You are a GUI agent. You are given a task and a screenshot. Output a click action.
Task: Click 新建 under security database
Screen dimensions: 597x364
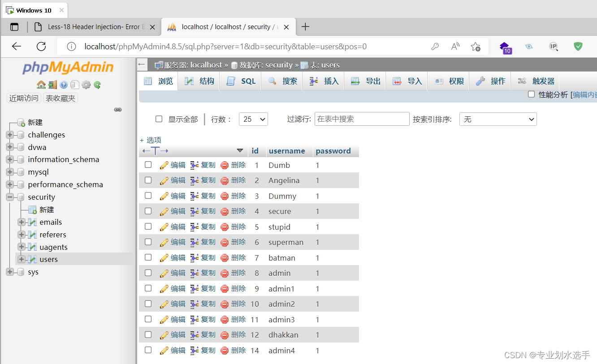pos(47,210)
